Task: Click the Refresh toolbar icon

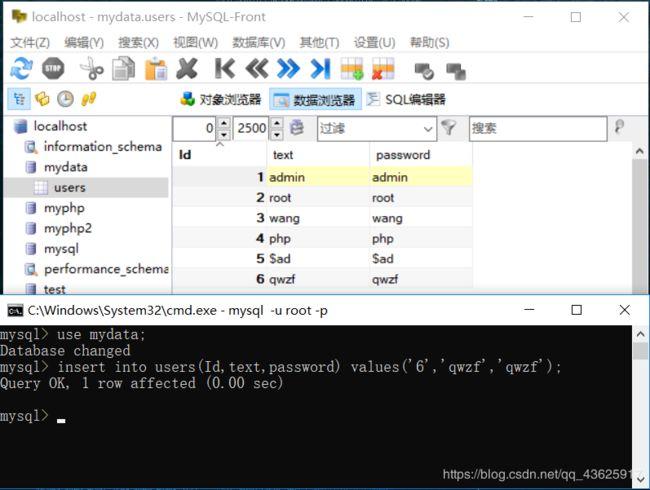Action: 21,68
